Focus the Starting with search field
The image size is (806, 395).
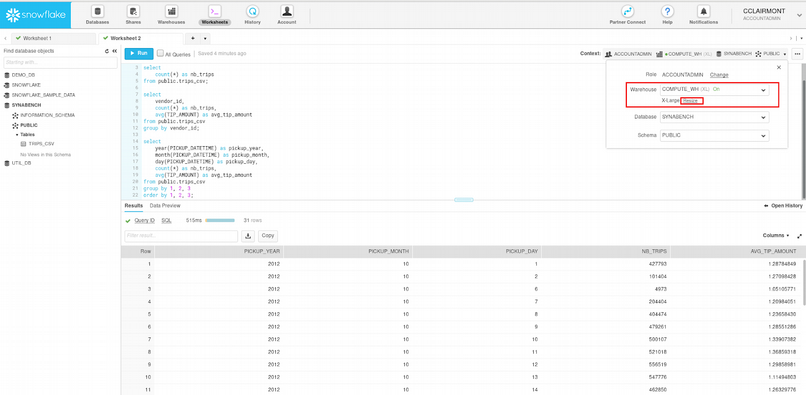click(x=60, y=63)
